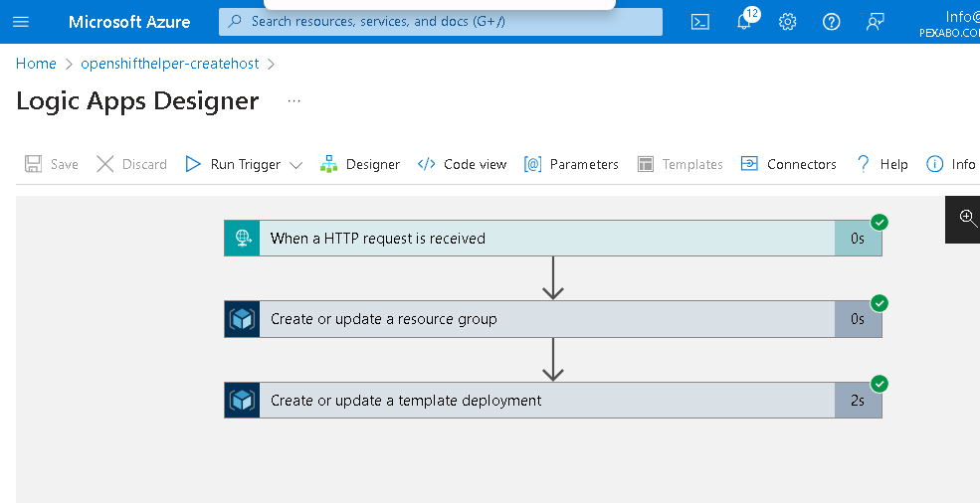Viewport: 980px width, 503px height.
Task: Switch to Designer view
Action: 360,164
